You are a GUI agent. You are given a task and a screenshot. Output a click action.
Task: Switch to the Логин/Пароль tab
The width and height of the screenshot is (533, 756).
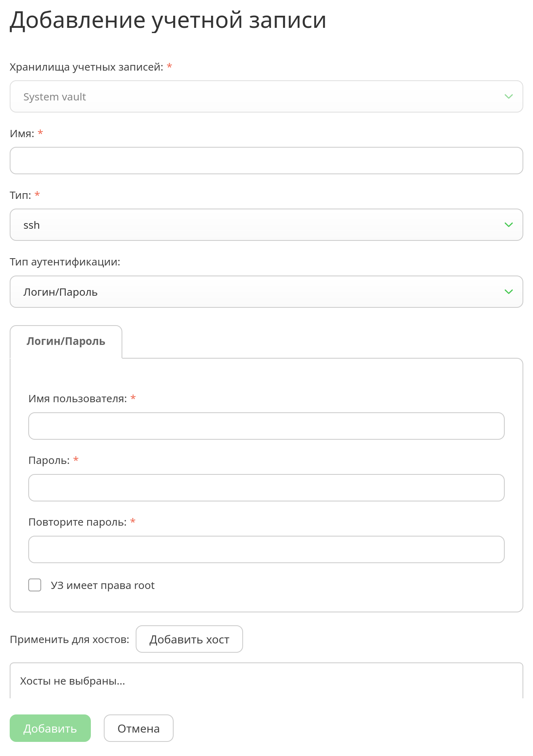pos(66,341)
